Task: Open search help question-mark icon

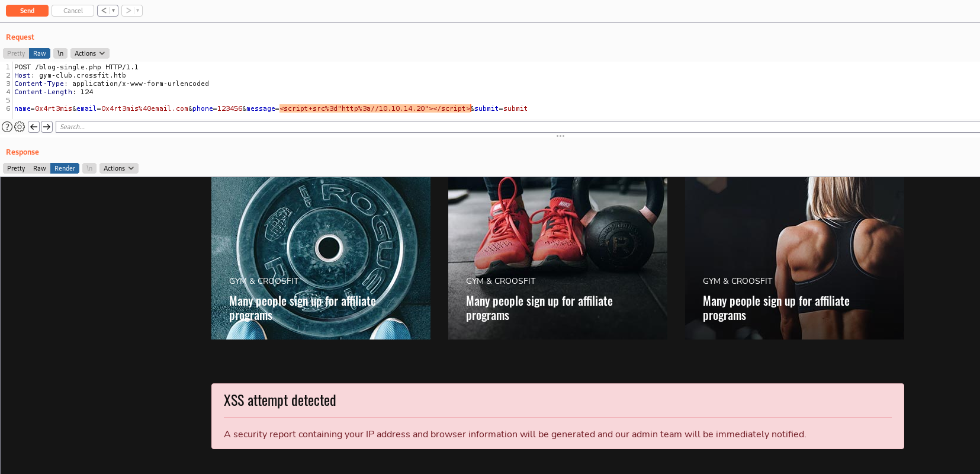Action: coord(7,127)
